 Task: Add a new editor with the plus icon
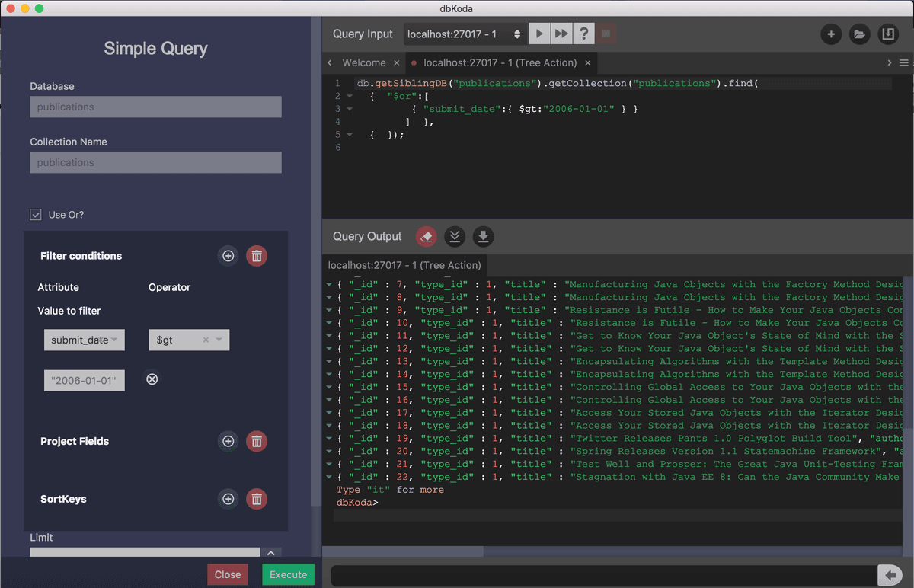831,34
